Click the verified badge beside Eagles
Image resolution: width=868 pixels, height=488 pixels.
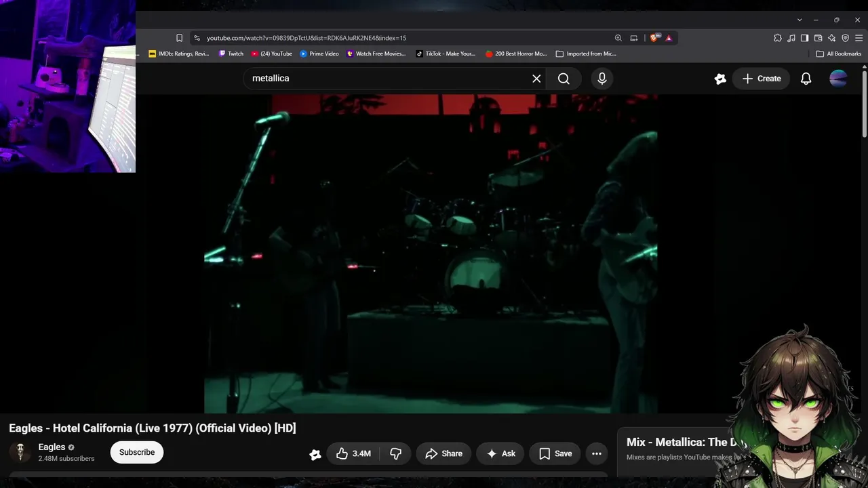point(71,447)
